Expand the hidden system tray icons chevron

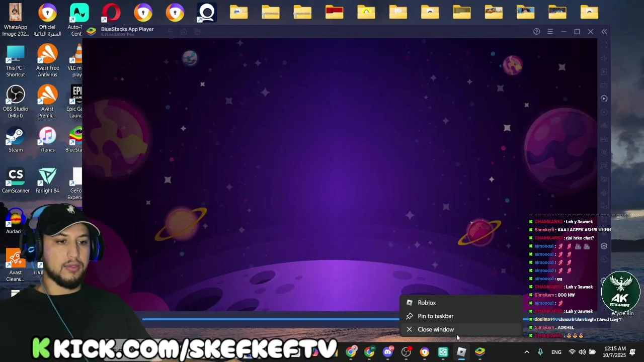[x=527, y=352]
